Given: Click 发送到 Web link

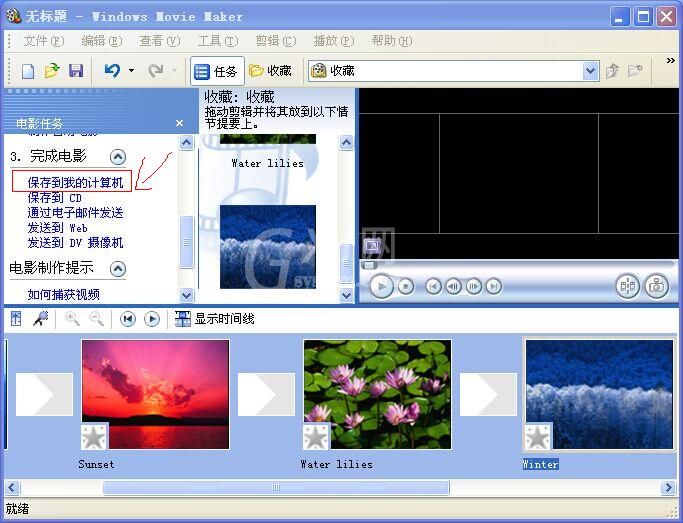Looking at the screenshot, I should pyautogui.click(x=57, y=228).
